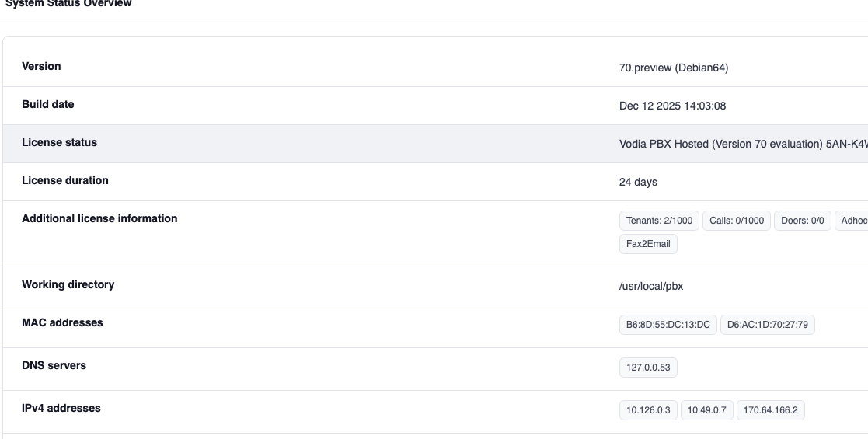This screenshot has height=439, width=868.
Task: Click the Fax2Email license badge
Action: tap(648, 244)
